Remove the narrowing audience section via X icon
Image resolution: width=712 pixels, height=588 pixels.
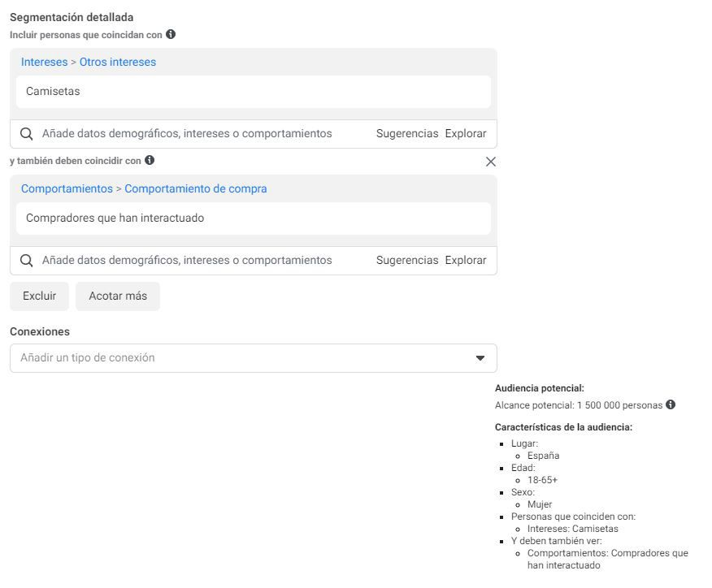click(x=491, y=162)
